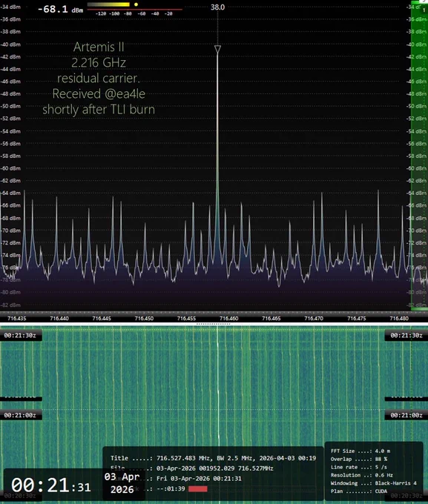Click the Title line with 716.527.483 MHz

(x=214, y=458)
